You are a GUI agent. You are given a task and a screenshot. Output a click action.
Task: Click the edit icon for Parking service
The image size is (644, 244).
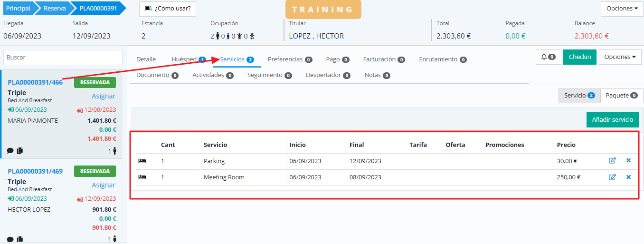[x=612, y=161]
